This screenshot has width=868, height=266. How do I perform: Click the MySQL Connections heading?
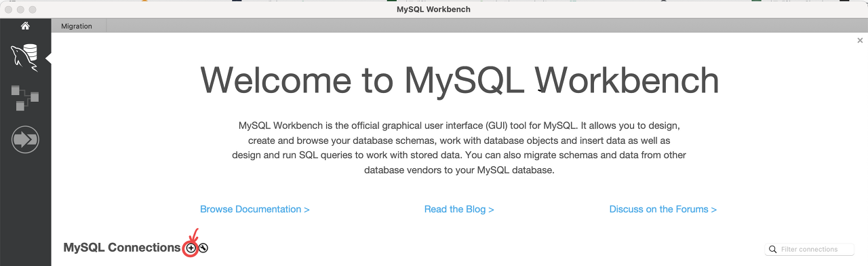(x=122, y=248)
